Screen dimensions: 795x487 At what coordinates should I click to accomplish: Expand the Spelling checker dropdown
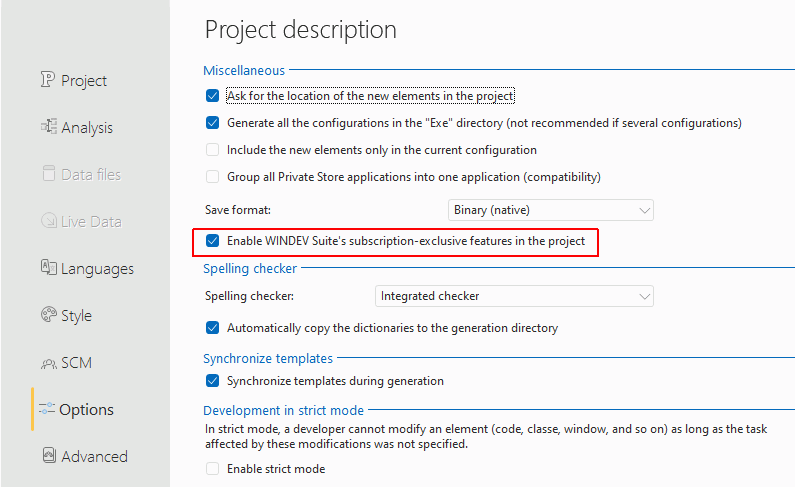[514, 296]
